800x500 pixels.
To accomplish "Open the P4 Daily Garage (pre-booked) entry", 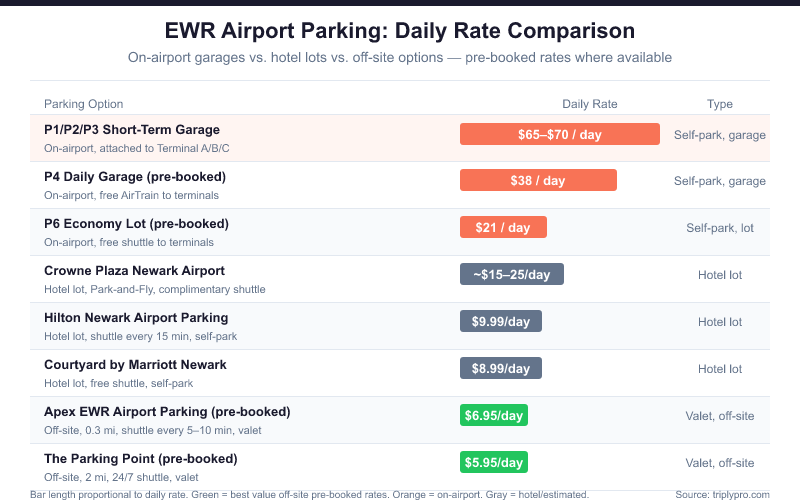I will 135,177.
